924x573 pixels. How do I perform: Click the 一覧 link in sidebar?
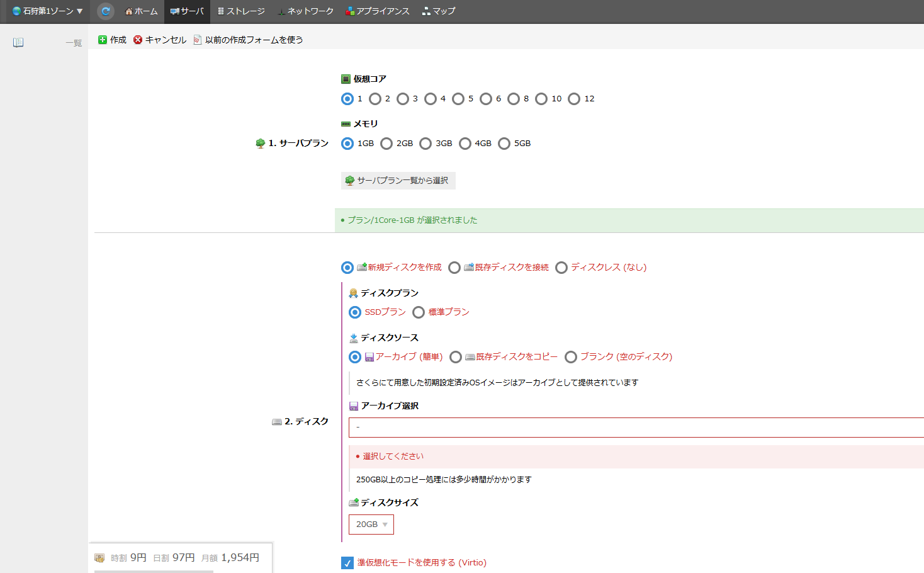point(74,43)
